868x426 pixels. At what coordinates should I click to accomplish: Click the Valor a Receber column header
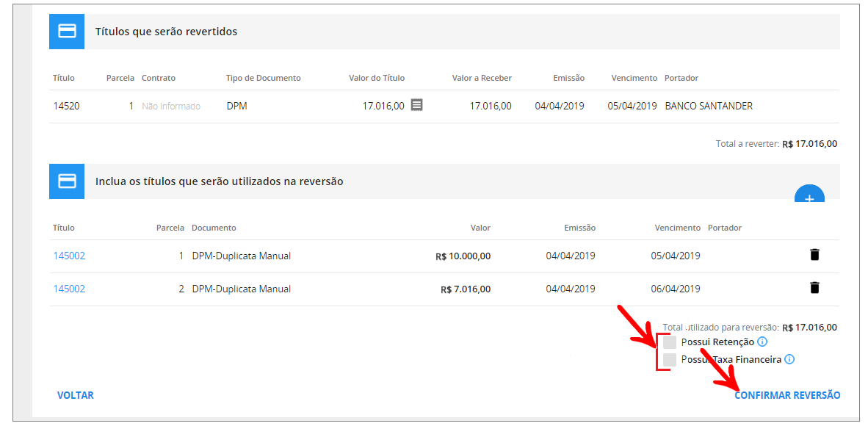pyautogui.click(x=482, y=78)
